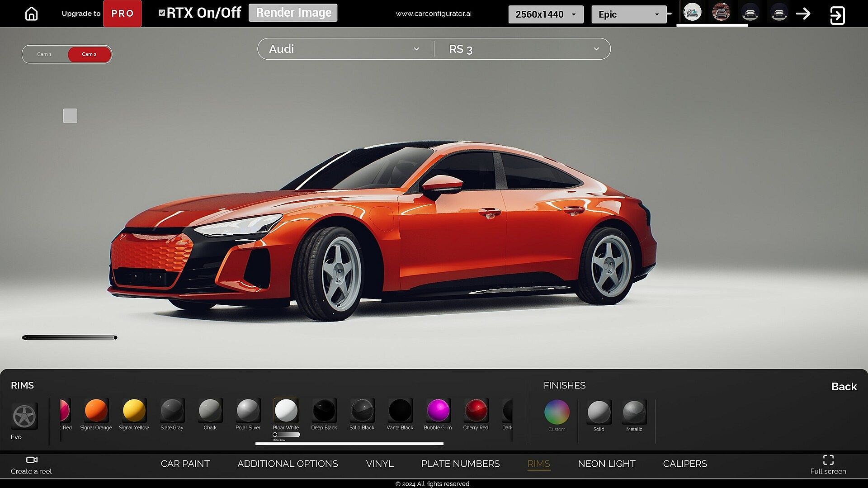This screenshot has height=488, width=868.
Task: Select the Metalic finish sphere
Action: coord(634,412)
